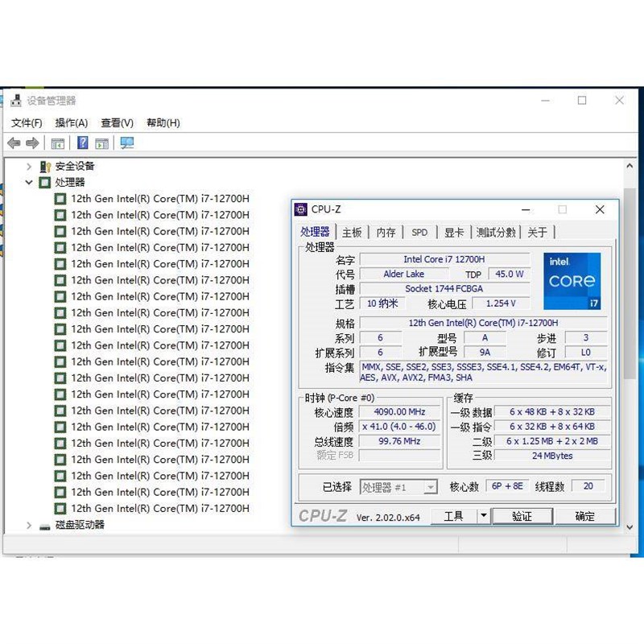Viewport: 644px width, 644px height.
Task: Click the core count value '6P + 8E'
Action: click(x=507, y=486)
